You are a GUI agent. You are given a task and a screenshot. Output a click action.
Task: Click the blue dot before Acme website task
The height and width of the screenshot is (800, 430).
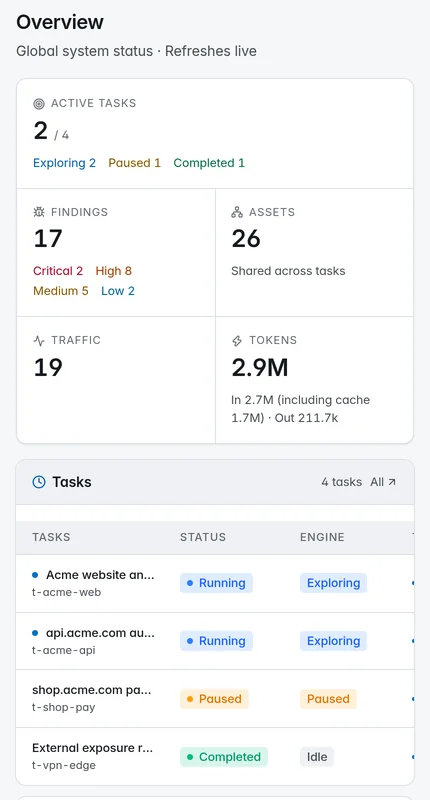35,575
